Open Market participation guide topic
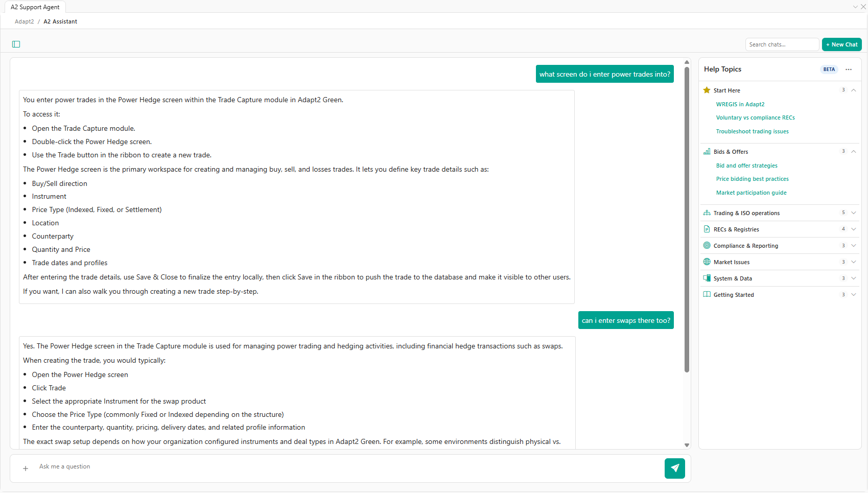 (x=752, y=193)
